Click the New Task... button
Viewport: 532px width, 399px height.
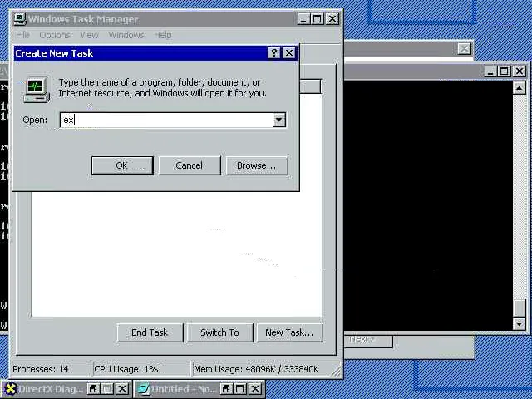(289, 332)
